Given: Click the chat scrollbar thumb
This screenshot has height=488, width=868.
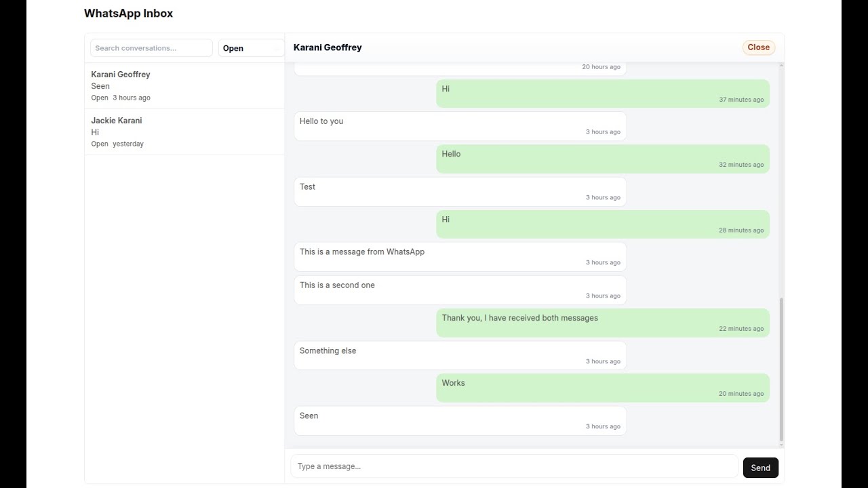Looking at the screenshot, I should tap(781, 369).
